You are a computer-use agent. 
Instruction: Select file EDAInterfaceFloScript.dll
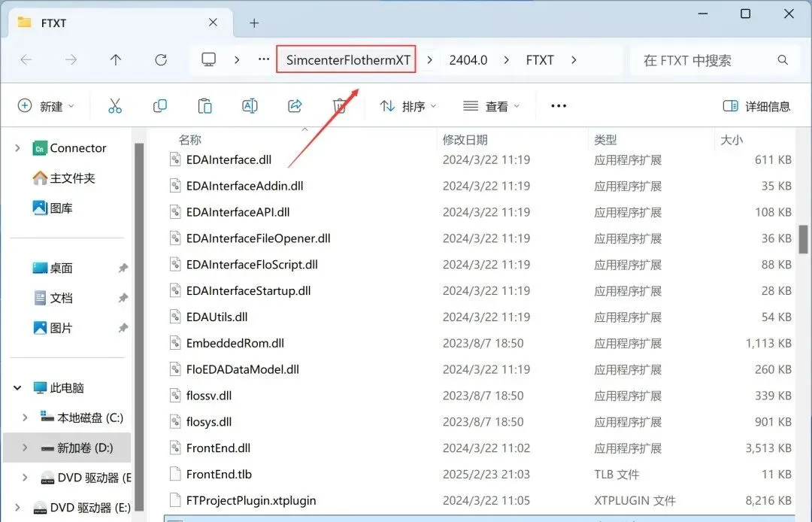[x=252, y=265]
